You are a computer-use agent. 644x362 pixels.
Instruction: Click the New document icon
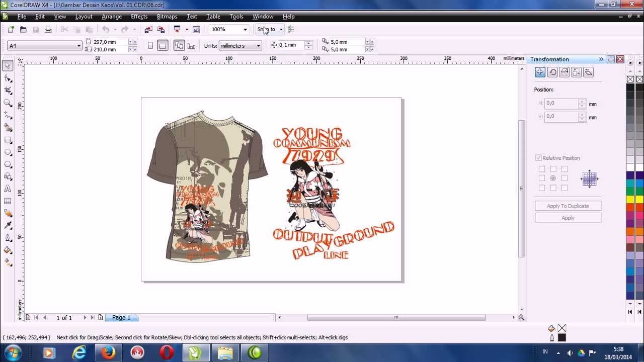pyautogui.click(x=11, y=30)
